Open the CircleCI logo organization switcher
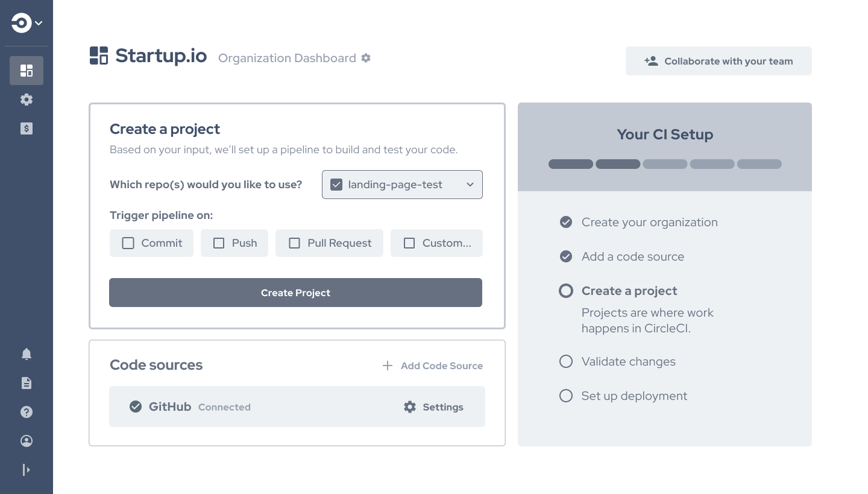 click(x=27, y=24)
